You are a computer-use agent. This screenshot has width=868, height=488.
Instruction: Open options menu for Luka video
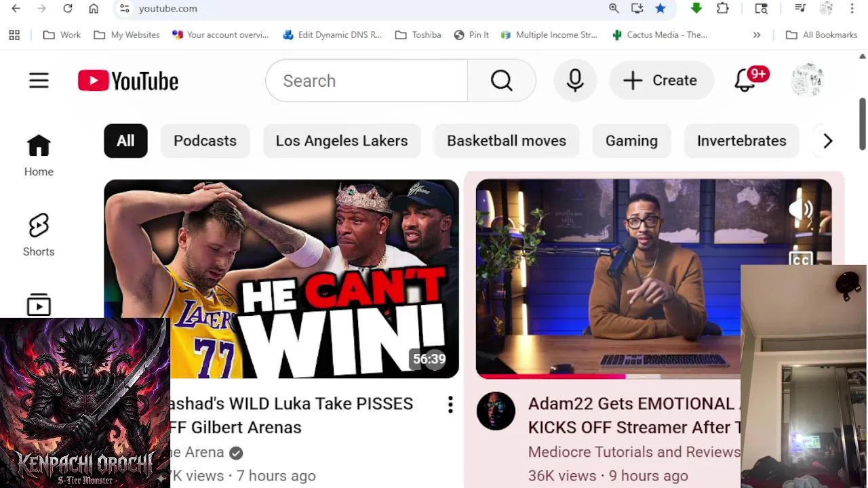click(x=450, y=405)
